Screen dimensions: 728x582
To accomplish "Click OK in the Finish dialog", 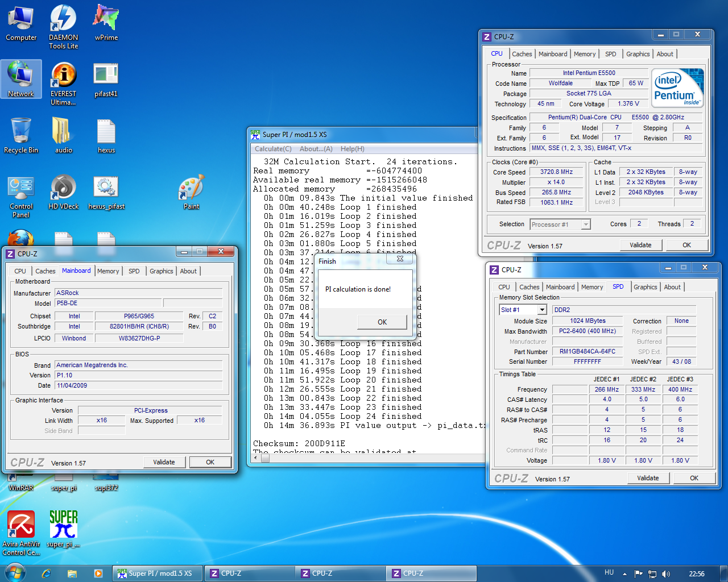I will pyautogui.click(x=382, y=322).
